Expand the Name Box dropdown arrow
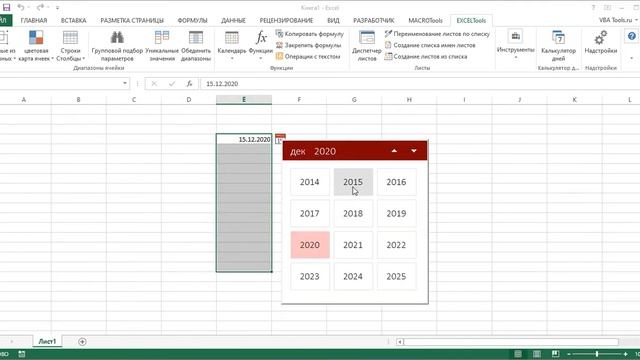Viewport: 640px width, 360px height. click(124, 83)
